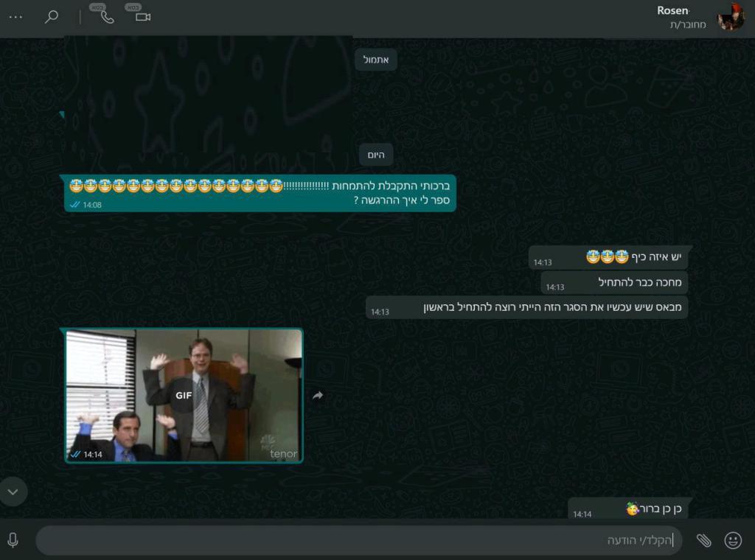Open Rosen's profile picture
Viewport: 755px width, 560px height.
click(730, 17)
